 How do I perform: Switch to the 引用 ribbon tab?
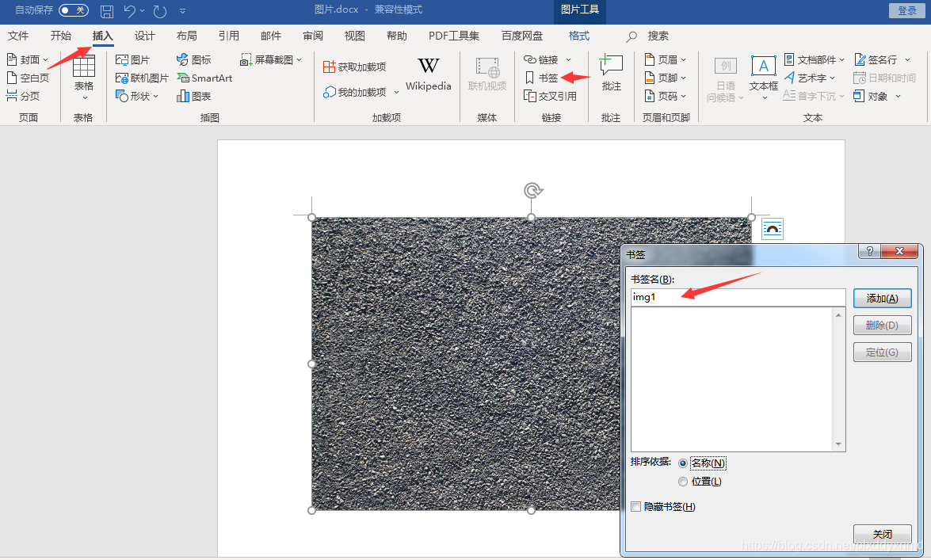(229, 36)
